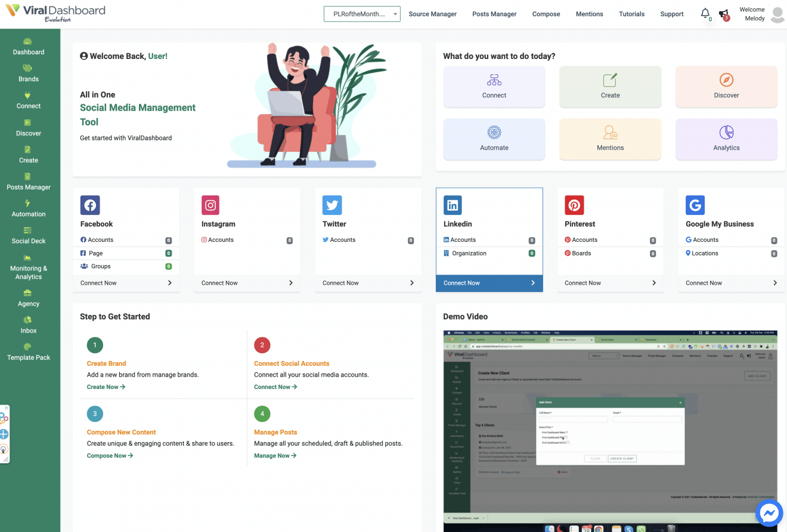This screenshot has width=787, height=532.
Task: Open Support in the top menu
Action: [x=672, y=14]
